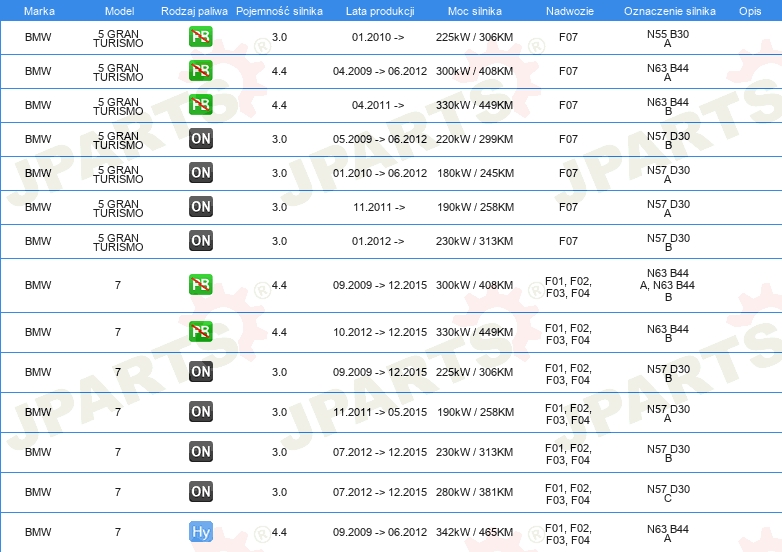The image size is (782, 552).
Task: Click the 180kW / 245KM power cell
Action: 475,173
